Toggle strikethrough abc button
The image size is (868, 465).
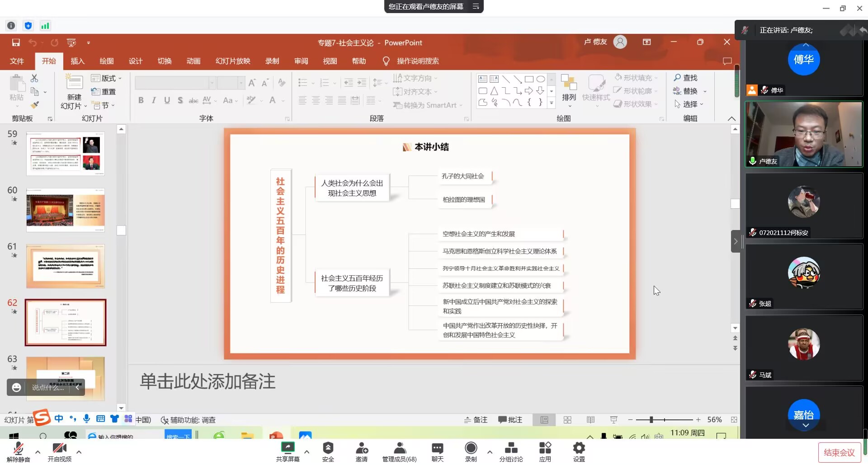(x=193, y=100)
